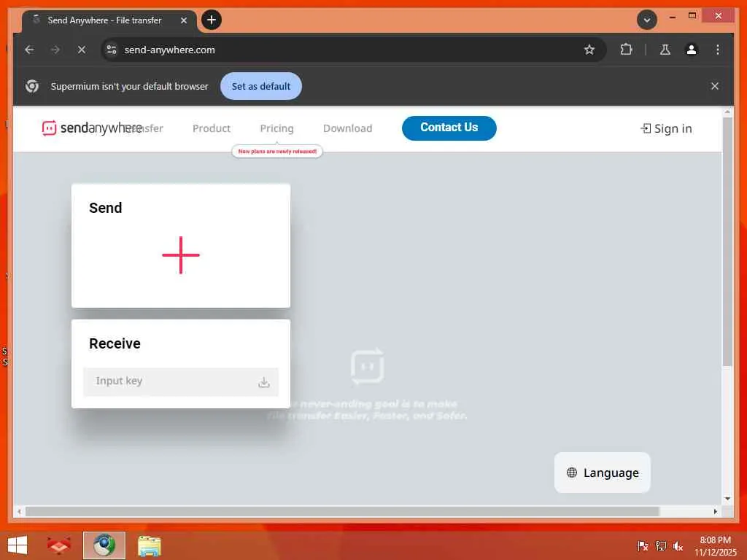Viewport: 747px width, 560px height.
Task: Click the network tray icon
Action: [661, 545]
